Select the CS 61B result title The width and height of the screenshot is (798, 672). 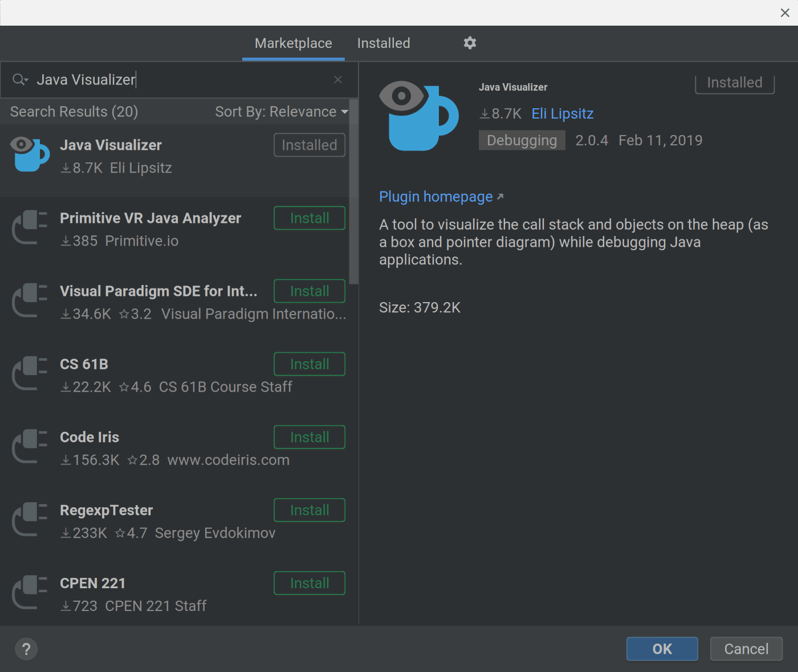pos(84,364)
